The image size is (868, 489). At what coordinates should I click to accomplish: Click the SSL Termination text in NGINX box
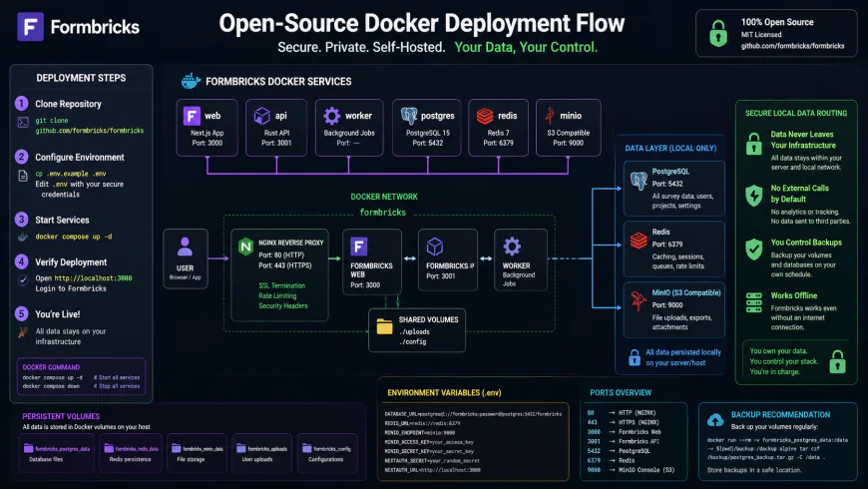tap(281, 285)
